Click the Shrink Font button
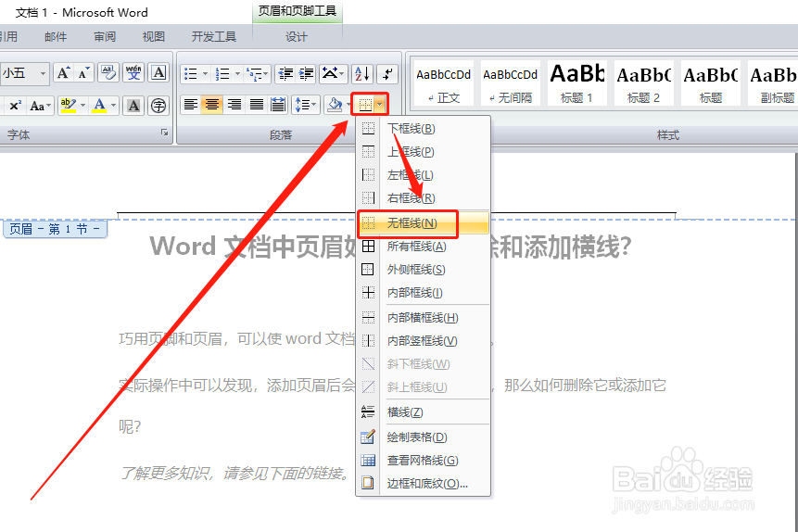The image size is (798, 532). [83, 73]
